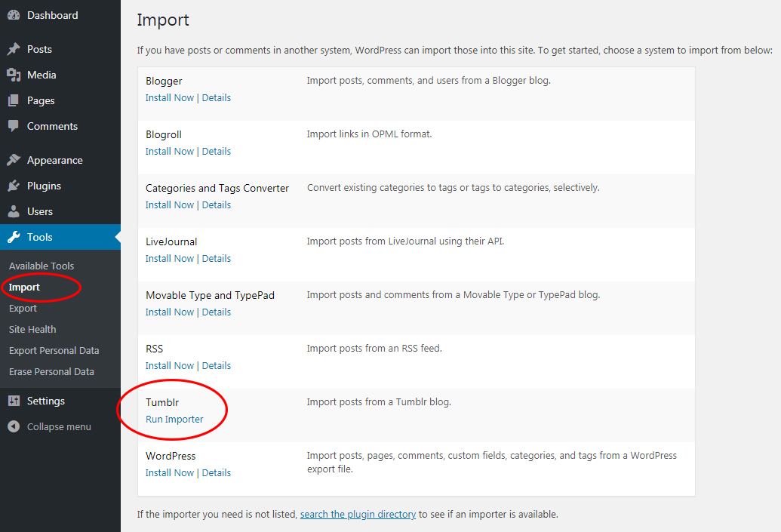Click the Dashboard gauge icon
This screenshot has height=532, width=781.
coord(14,14)
